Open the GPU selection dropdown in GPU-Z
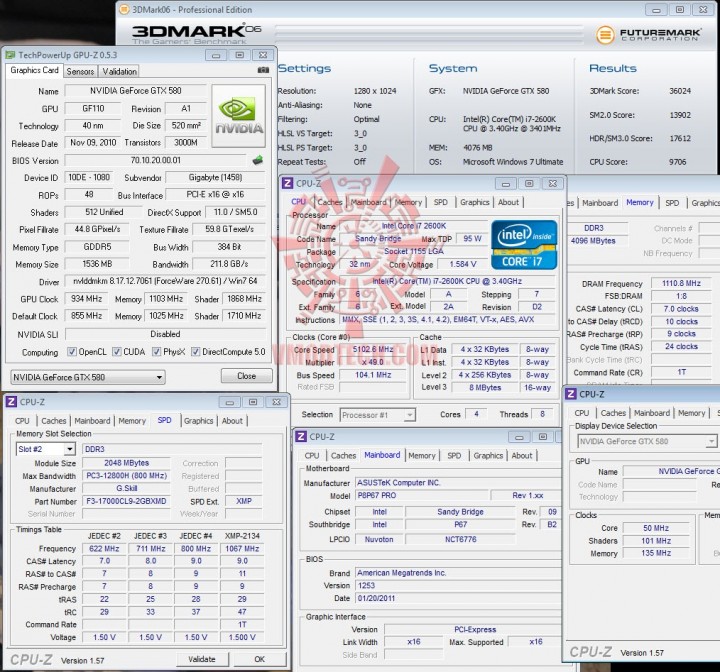This screenshot has width=720, height=672. pyautogui.click(x=88, y=378)
